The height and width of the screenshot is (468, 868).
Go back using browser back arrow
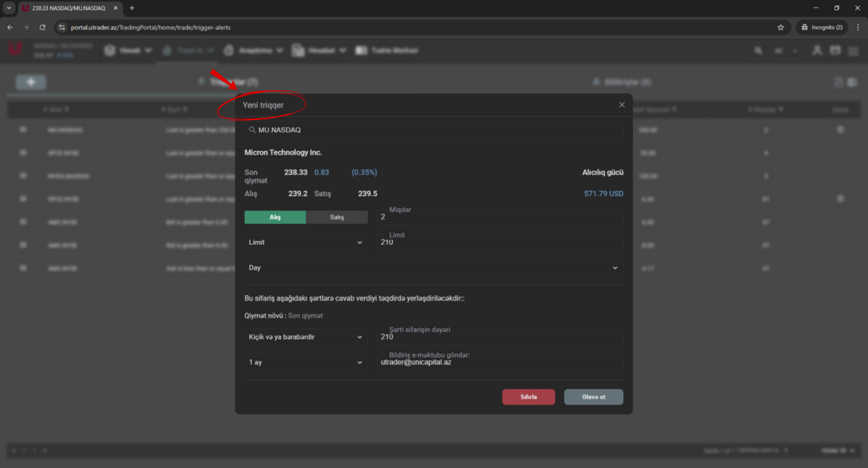tap(10, 27)
